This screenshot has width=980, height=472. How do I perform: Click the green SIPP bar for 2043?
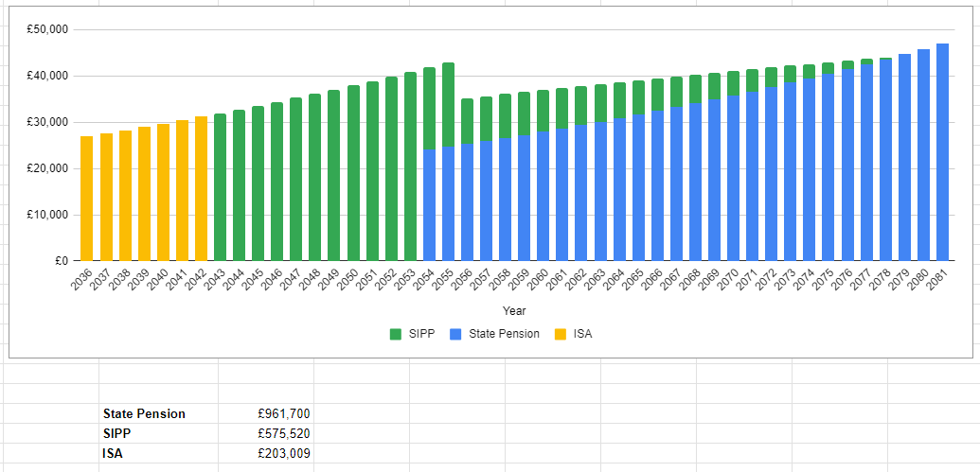pyautogui.click(x=220, y=187)
